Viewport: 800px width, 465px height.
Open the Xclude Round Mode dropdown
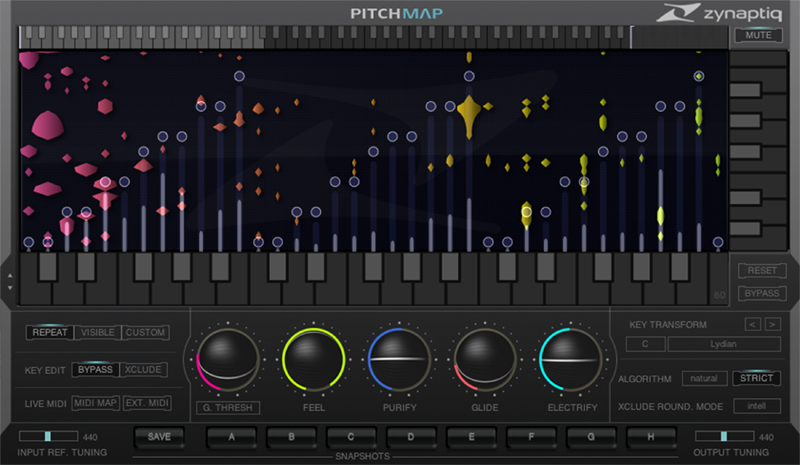point(756,406)
